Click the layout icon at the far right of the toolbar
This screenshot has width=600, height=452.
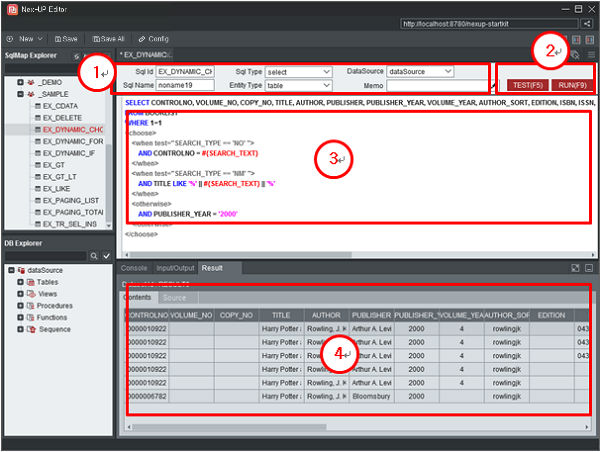(x=590, y=39)
